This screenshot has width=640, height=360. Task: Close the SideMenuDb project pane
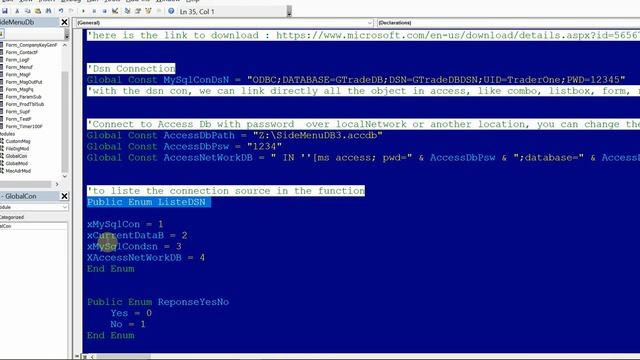(64, 22)
